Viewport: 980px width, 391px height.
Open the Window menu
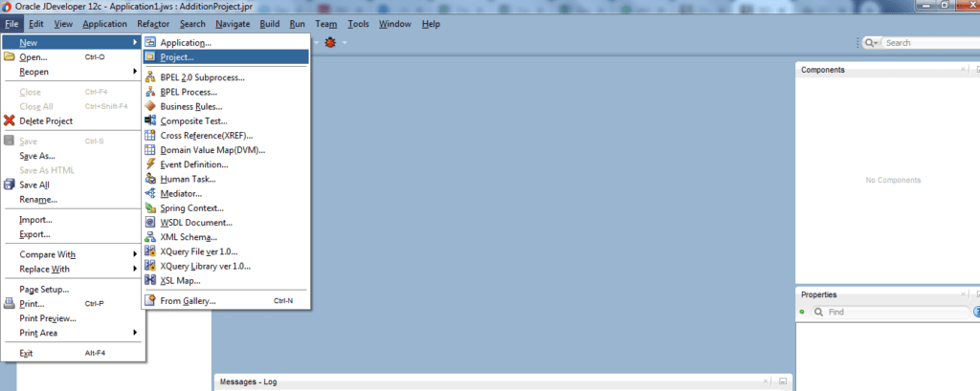tap(395, 24)
